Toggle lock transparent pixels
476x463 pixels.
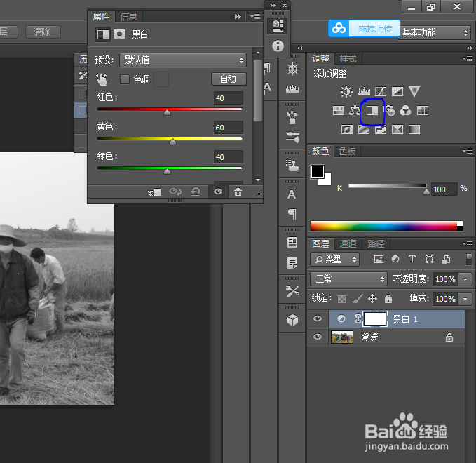341,299
